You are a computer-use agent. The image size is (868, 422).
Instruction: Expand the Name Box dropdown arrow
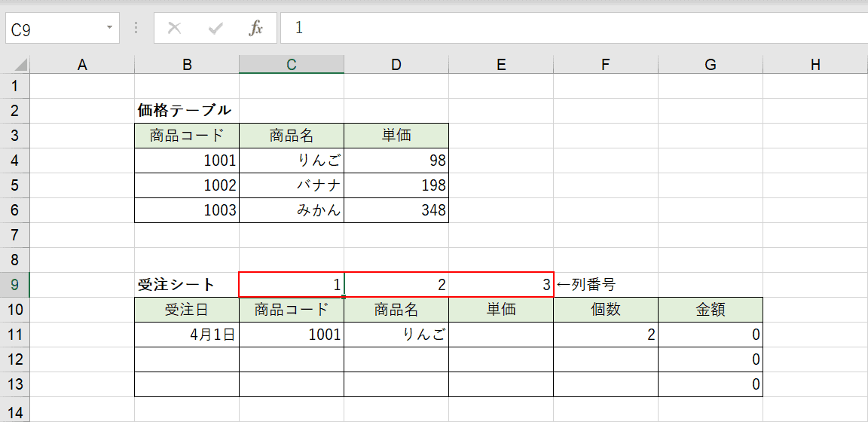tap(109, 27)
